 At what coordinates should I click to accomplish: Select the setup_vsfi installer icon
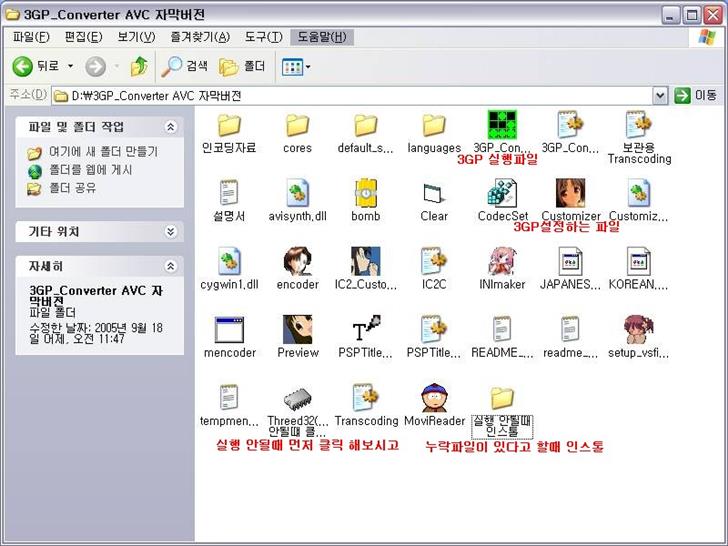639,330
